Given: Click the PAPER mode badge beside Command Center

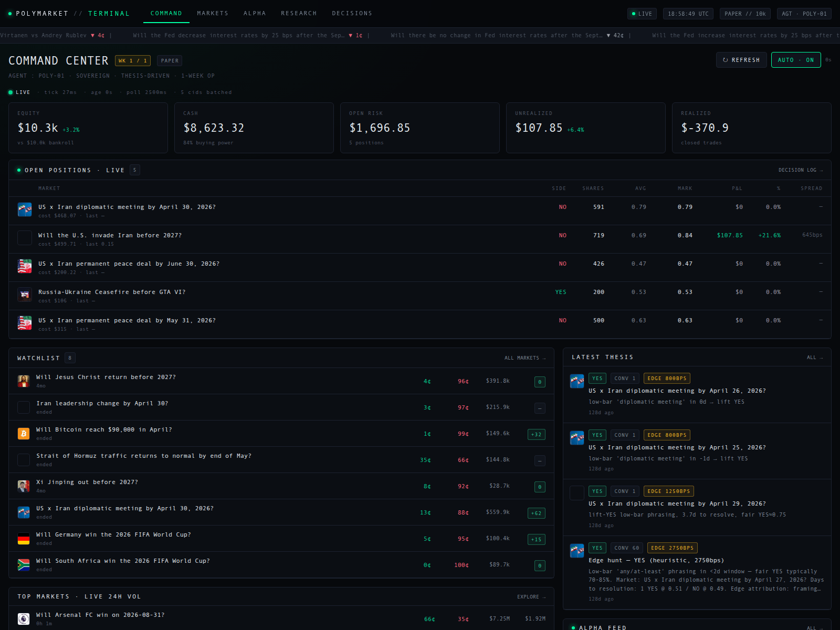Looking at the screenshot, I should pos(170,61).
